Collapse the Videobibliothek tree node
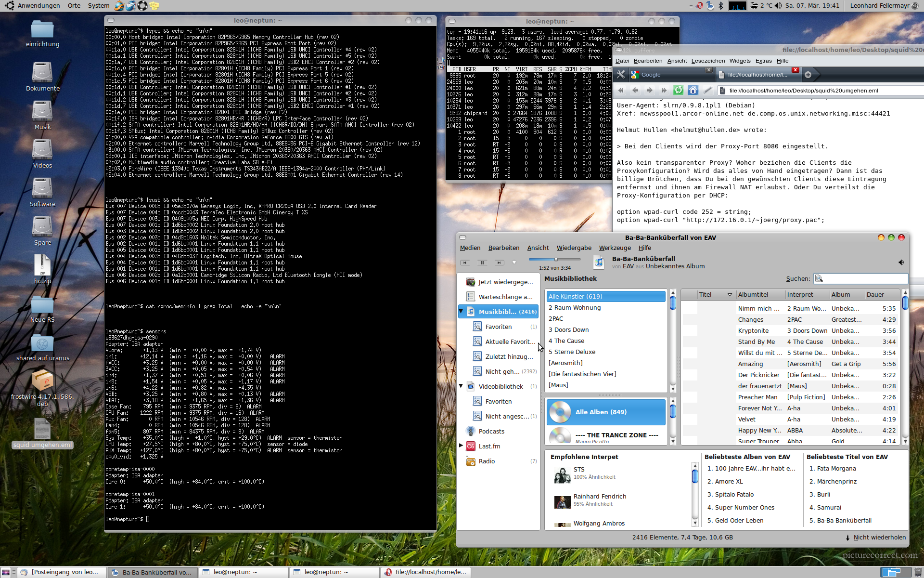 pyautogui.click(x=461, y=386)
